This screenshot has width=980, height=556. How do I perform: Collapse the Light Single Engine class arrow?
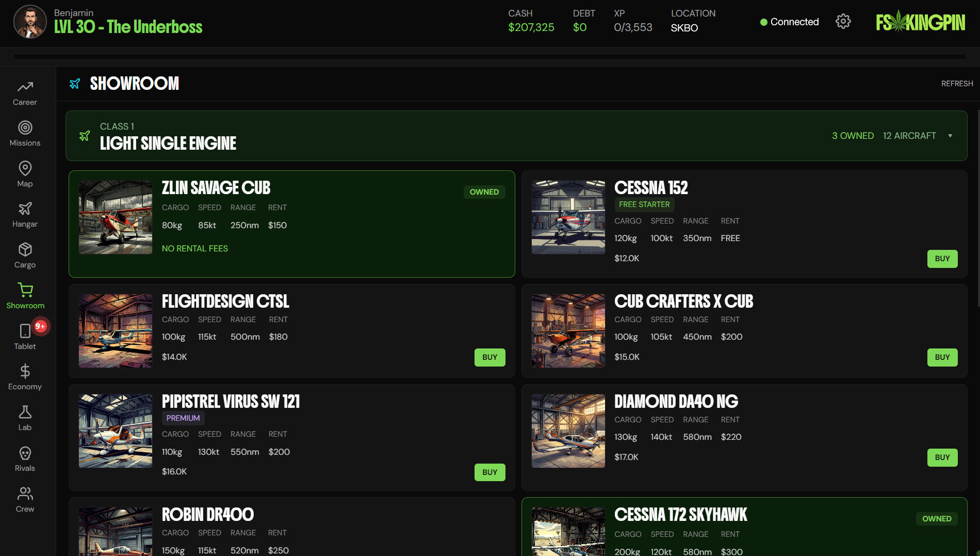(950, 136)
